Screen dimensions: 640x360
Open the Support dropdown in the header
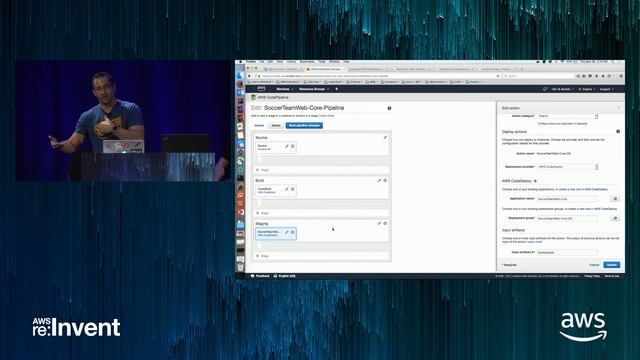606,89
